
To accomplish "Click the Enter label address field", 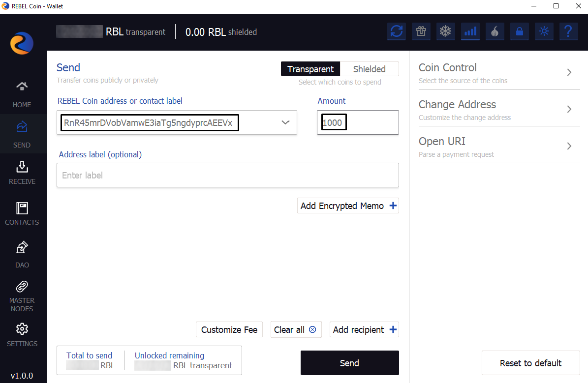I will [228, 175].
